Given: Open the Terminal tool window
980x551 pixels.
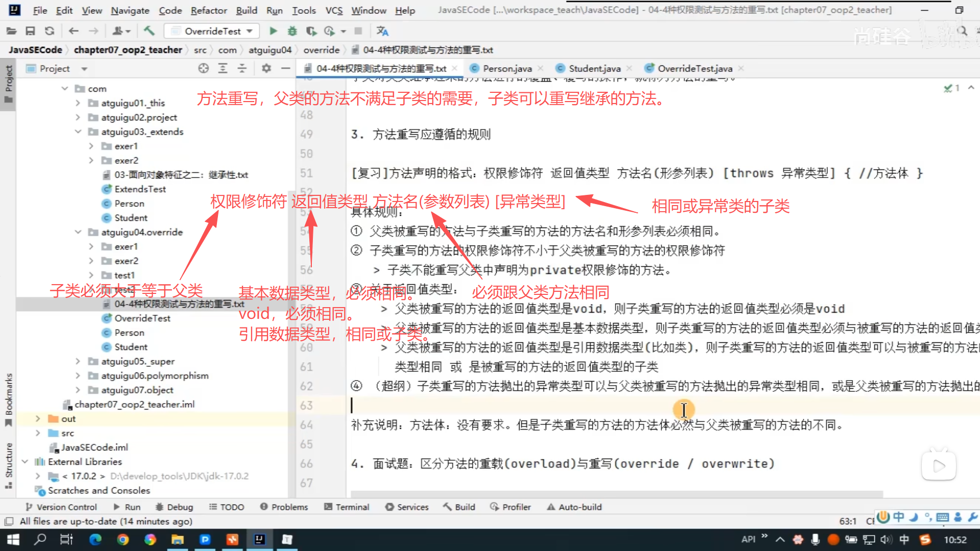Looking at the screenshot, I should click(x=347, y=507).
